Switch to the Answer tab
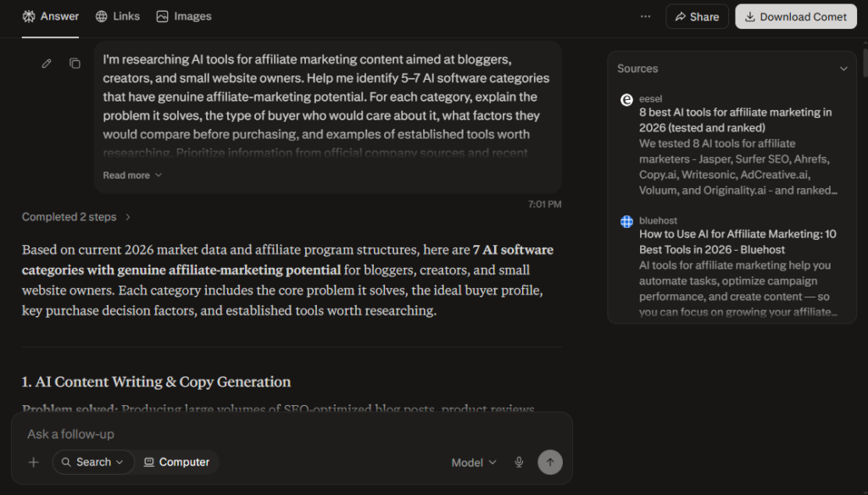This screenshot has width=868, height=495. (x=50, y=17)
